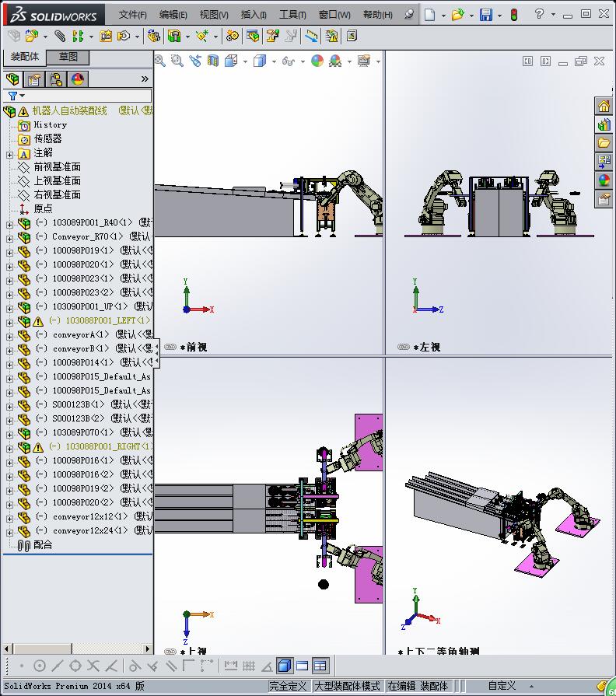Open the Apply Scene dropdown arrow
Image resolution: width=616 pixels, height=696 pixels.
pyautogui.click(x=349, y=61)
